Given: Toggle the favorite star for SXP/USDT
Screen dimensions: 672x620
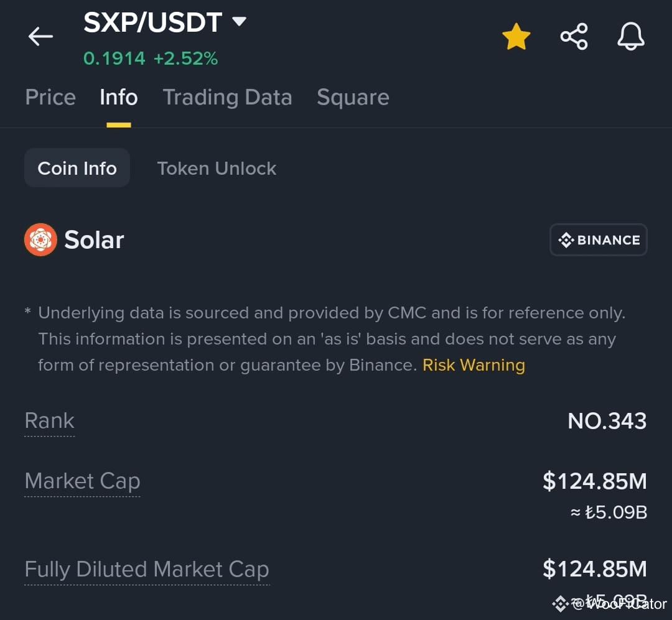Looking at the screenshot, I should click(x=516, y=37).
